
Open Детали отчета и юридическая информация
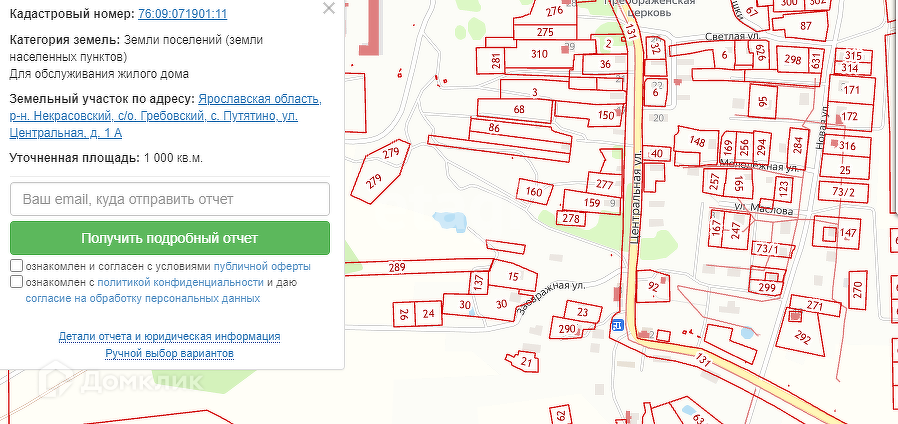pyautogui.click(x=170, y=336)
